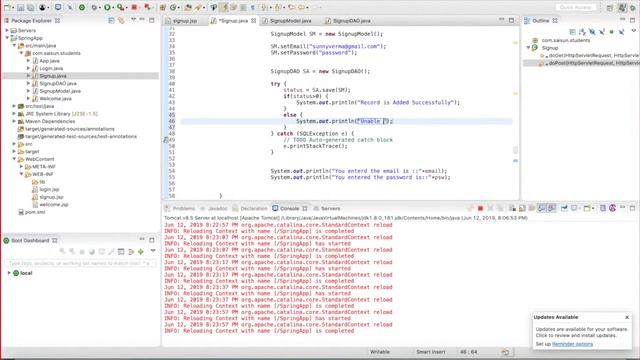Select doPost method in Outline
The height and width of the screenshot is (360, 640).
pyautogui.click(x=590, y=63)
